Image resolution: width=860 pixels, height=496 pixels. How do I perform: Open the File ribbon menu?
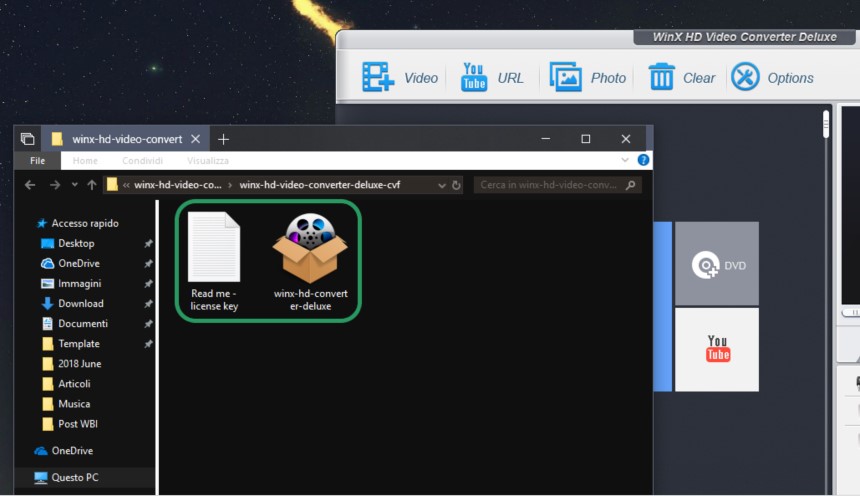[37, 161]
